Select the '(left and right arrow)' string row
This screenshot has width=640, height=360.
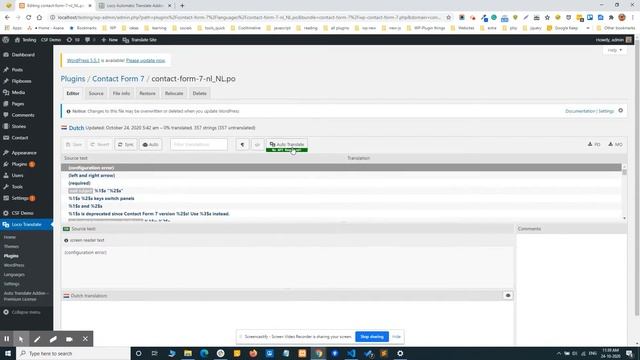[x=341, y=176]
